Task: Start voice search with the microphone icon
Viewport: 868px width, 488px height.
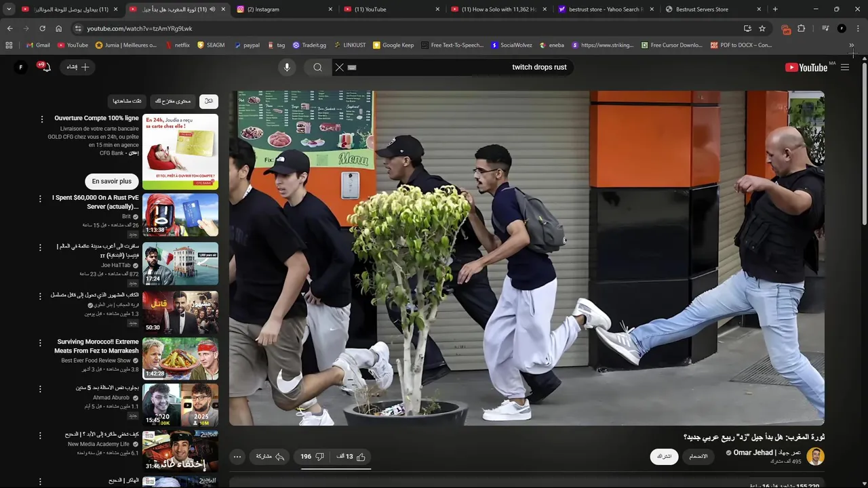Action: [287, 67]
